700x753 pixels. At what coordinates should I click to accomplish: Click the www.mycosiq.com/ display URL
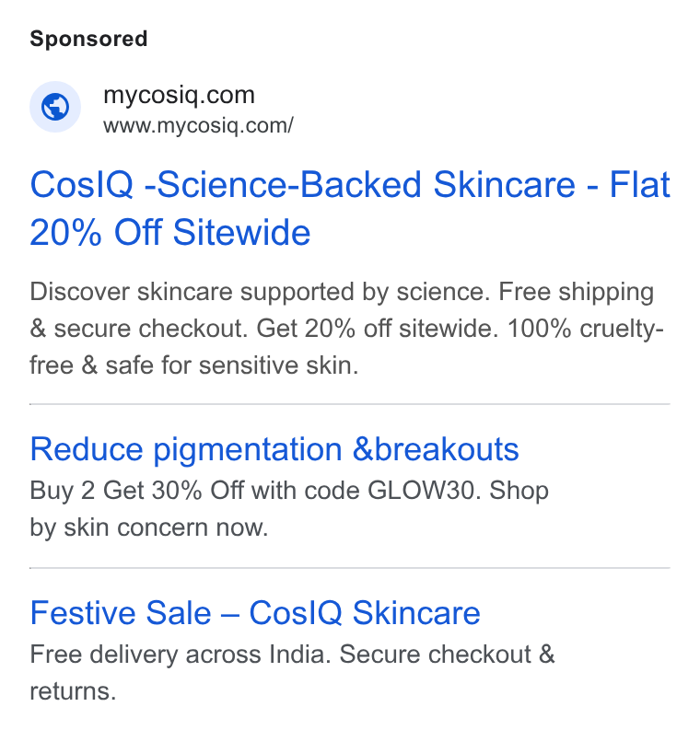click(x=198, y=126)
